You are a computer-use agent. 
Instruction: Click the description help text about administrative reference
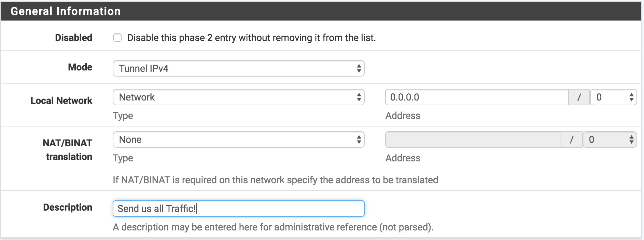(273, 227)
